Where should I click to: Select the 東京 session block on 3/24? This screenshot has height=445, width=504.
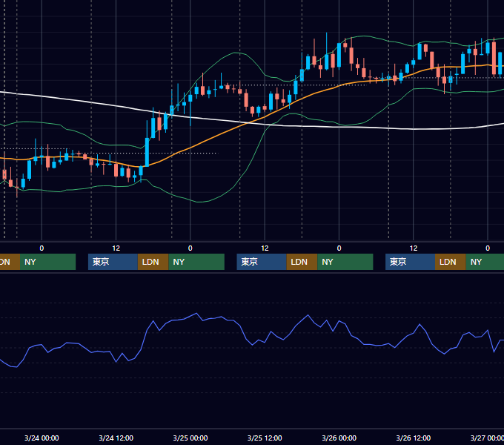tap(113, 262)
